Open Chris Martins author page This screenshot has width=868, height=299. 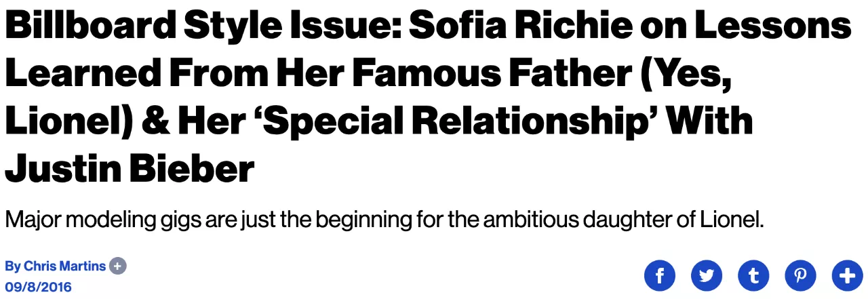click(65, 266)
